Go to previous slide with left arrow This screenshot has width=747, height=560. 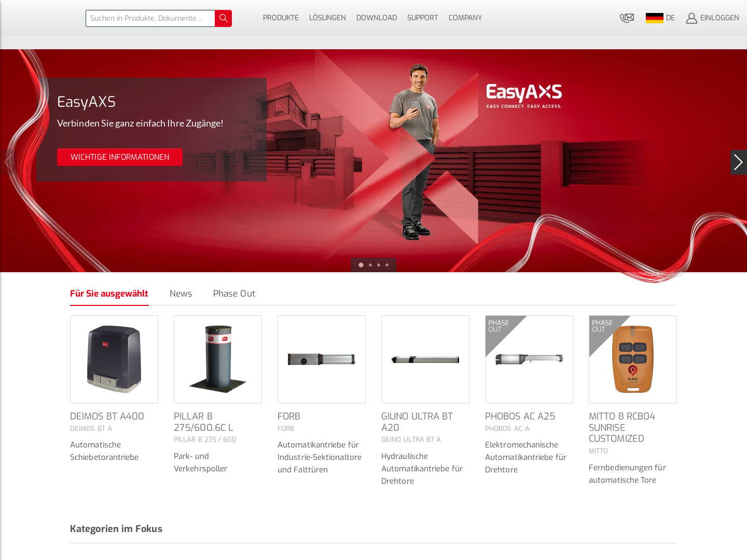(x=8, y=162)
